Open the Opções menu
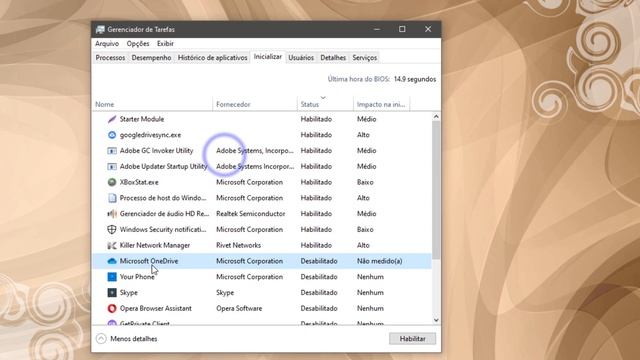Screen dimensions: 640x360 (x=138, y=43)
